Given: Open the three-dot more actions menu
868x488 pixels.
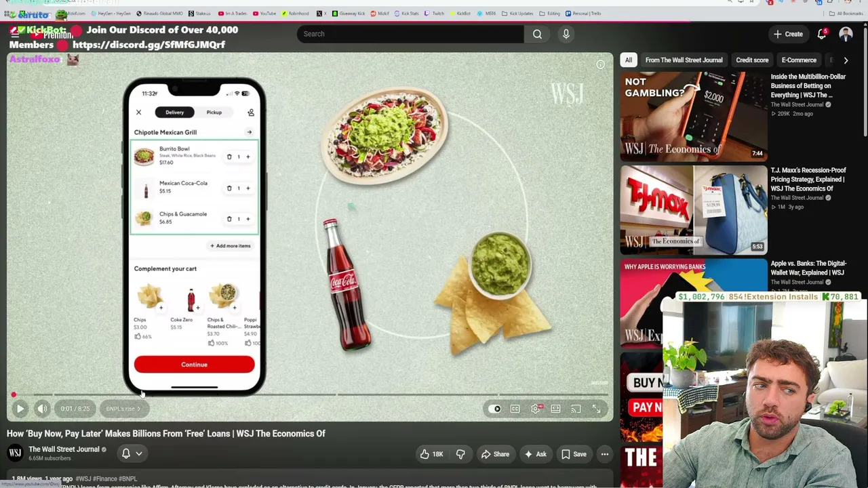Looking at the screenshot, I should [604, 454].
